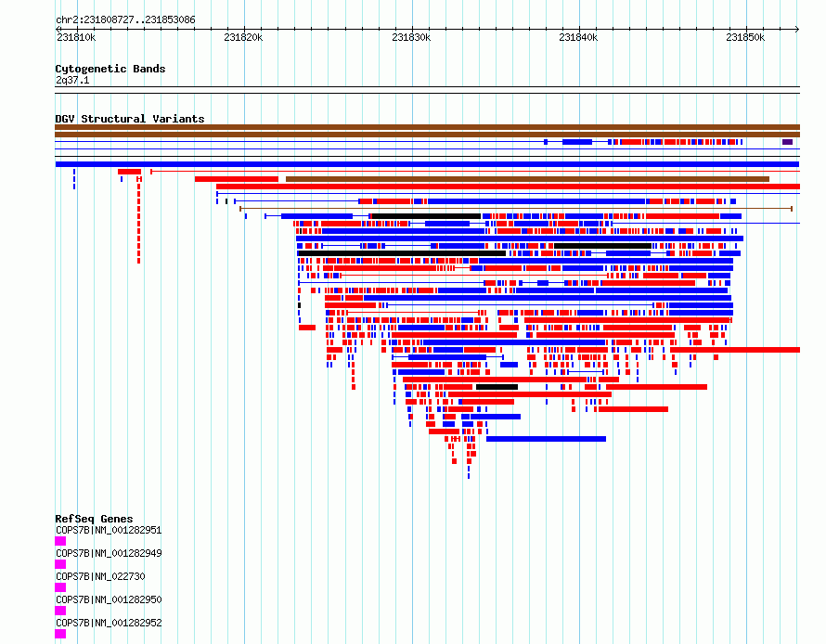This screenshot has height=644, width=826.
Task: Click the topmost brown DGV variant bar
Action: pos(427,127)
